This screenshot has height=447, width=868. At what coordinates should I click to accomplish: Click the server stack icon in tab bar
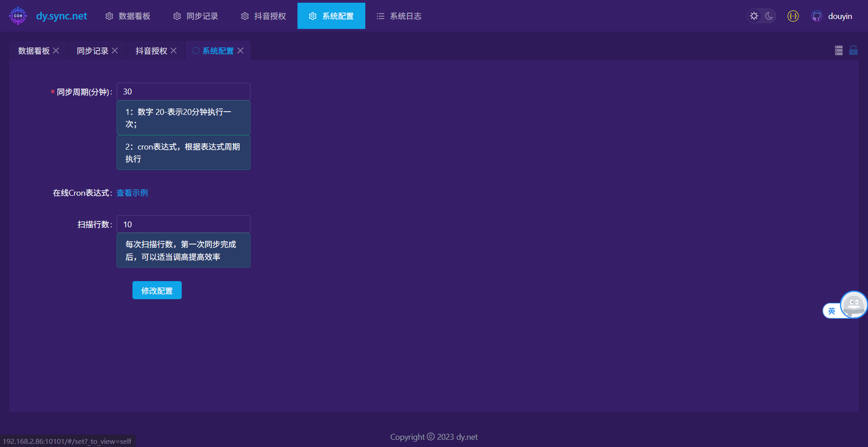[x=839, y=51]
